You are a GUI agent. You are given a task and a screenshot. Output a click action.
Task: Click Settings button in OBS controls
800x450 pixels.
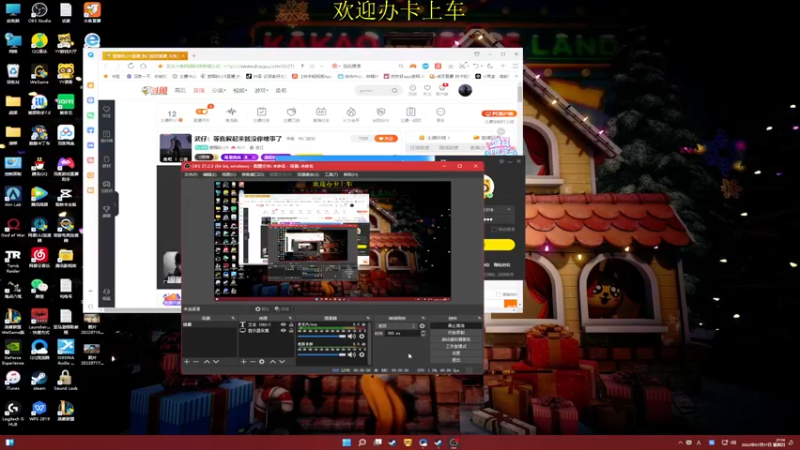click(456, 353)
